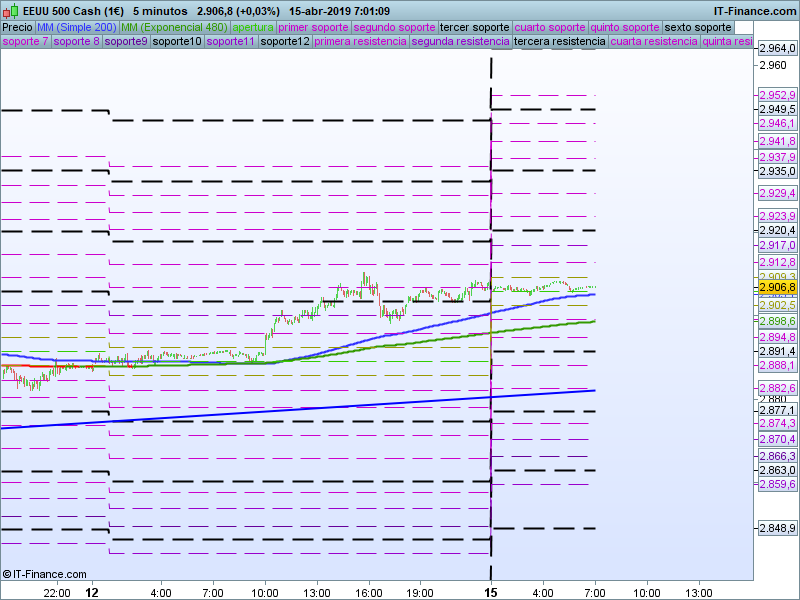The image size is (800, 600).
Task: Choose the soporte10 legend label
Action: 178,41
